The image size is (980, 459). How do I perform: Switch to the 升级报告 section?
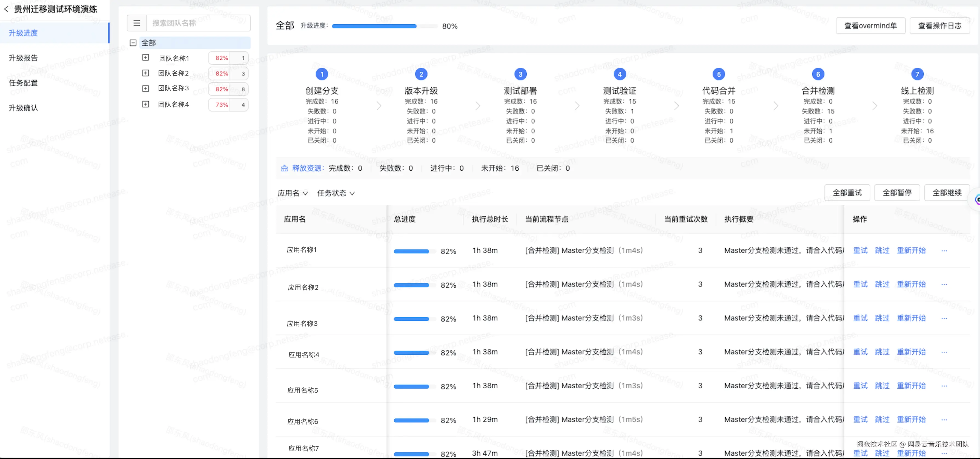(24, 58)
